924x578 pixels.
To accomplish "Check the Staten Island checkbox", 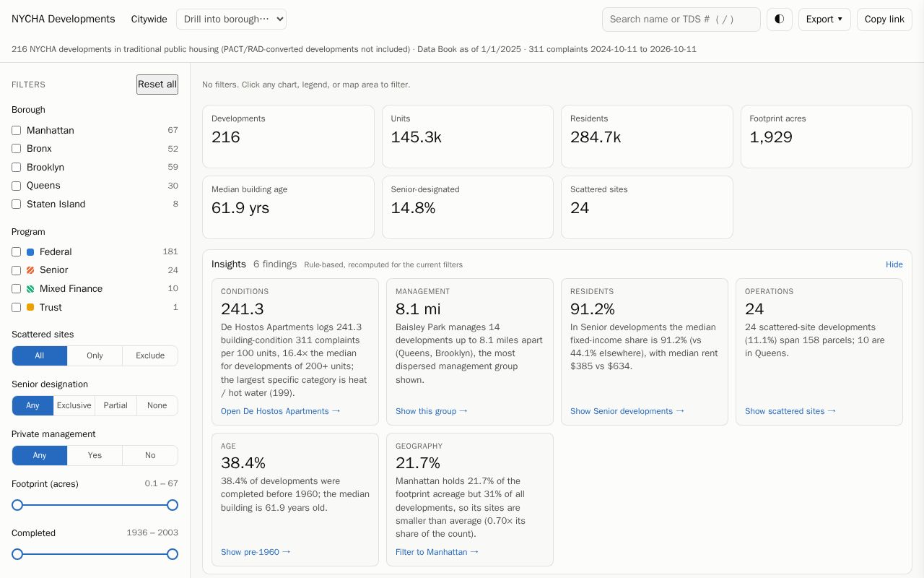I will click(16, 204).
